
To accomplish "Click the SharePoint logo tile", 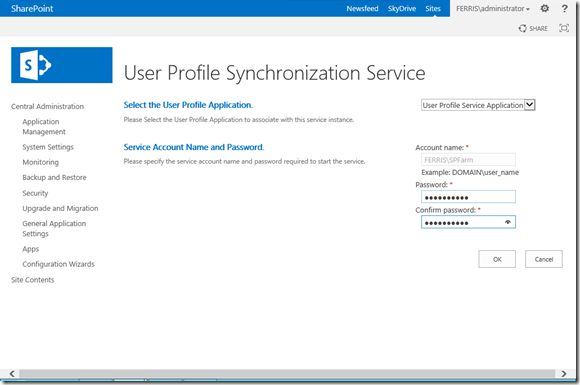I will click(62, 65).
